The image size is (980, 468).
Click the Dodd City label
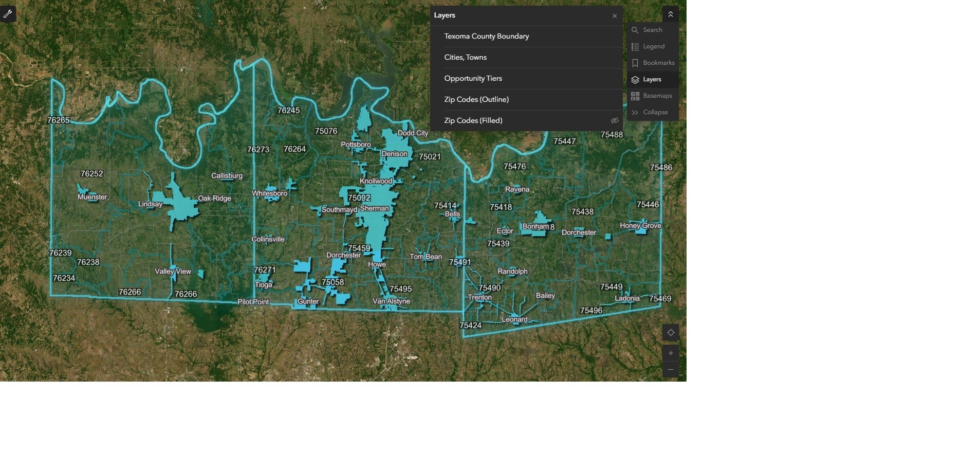tap(413, 133)
